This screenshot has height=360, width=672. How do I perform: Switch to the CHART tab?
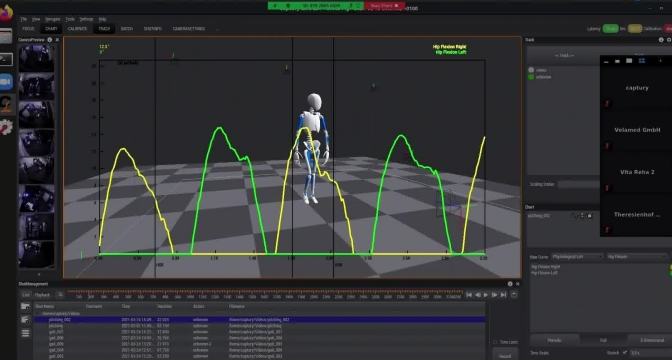tap(51, 29)
